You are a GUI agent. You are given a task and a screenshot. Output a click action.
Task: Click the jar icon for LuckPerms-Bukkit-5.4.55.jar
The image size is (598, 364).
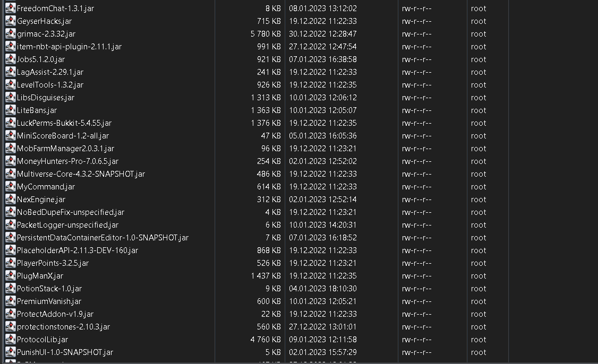point(10,123)
